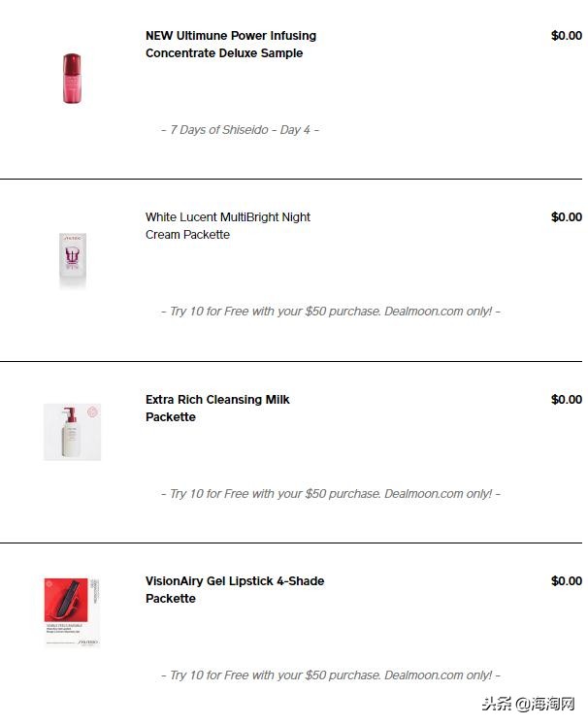Click the promo note under VisionAiry Lipstick

pos(330,675)
